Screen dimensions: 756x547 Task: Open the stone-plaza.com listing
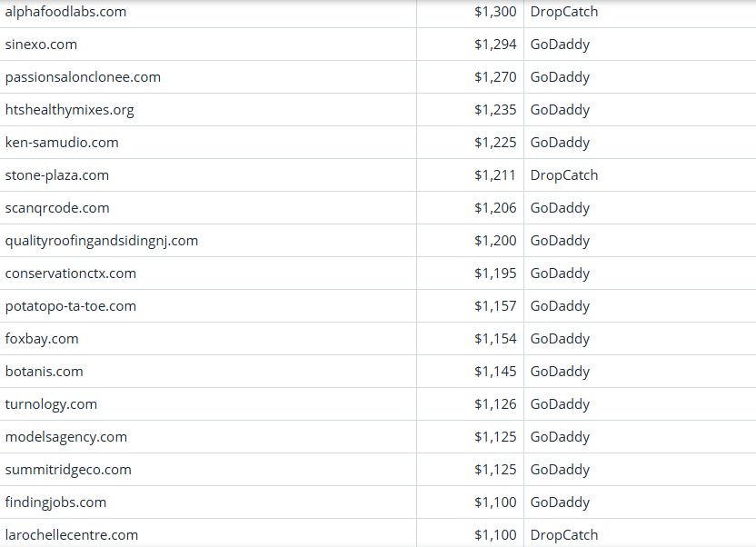pyautogui.click(x=56, y=175)
